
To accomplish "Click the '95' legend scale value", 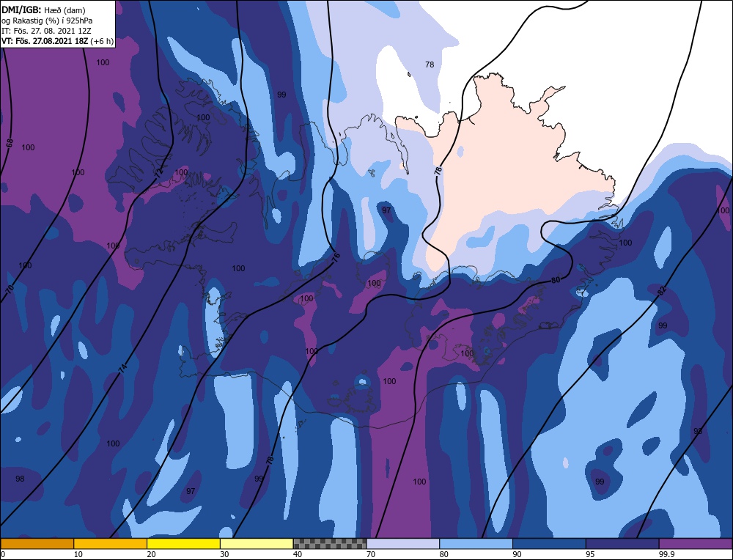I will (x=590, y=554).
